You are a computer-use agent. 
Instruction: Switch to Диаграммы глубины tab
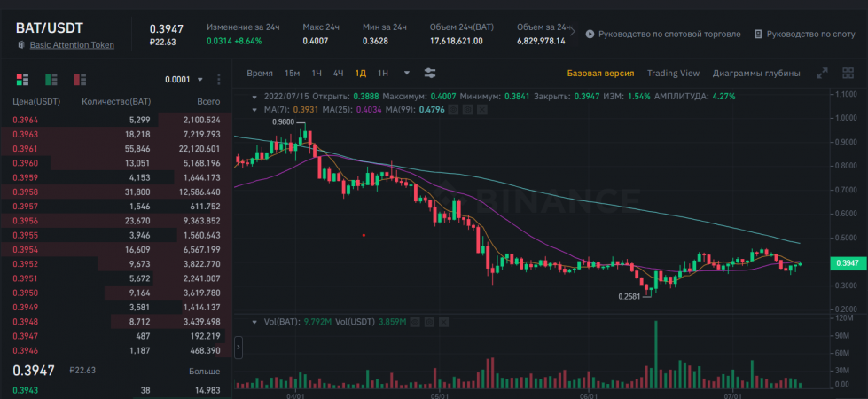click(755, 73)
